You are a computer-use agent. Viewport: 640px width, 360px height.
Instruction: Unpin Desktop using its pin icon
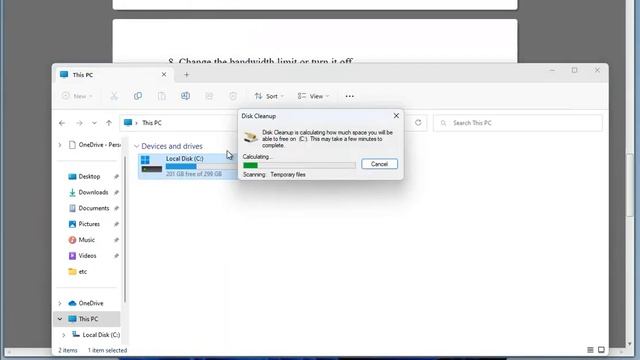(116, 176)
